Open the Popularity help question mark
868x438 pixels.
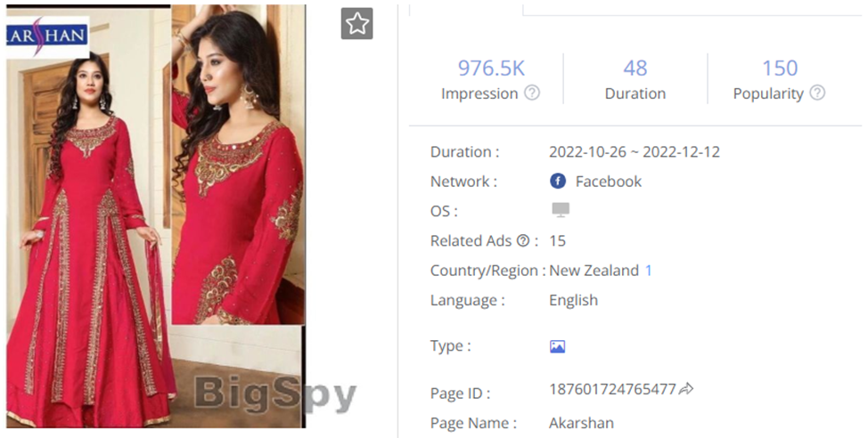(x=817, y=93)
